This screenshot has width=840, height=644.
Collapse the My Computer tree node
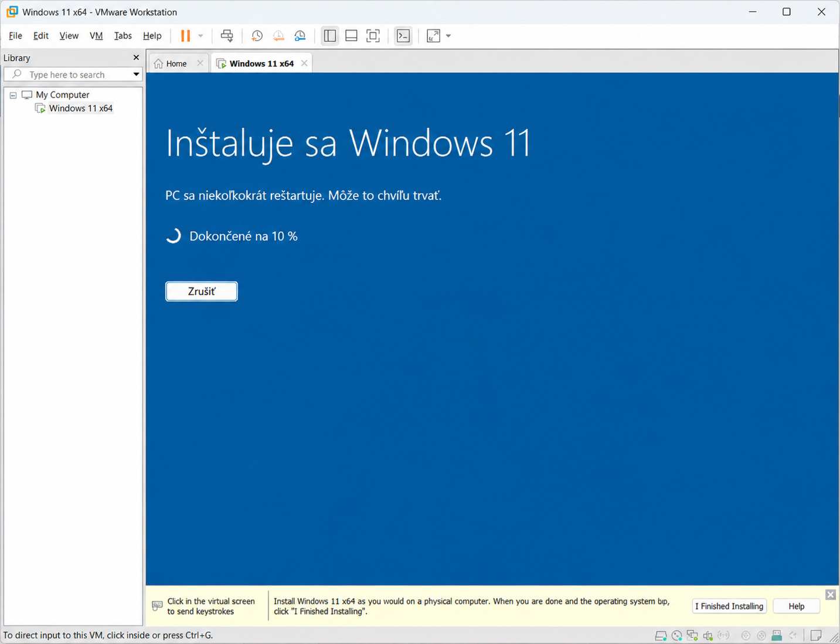(13, 95)
